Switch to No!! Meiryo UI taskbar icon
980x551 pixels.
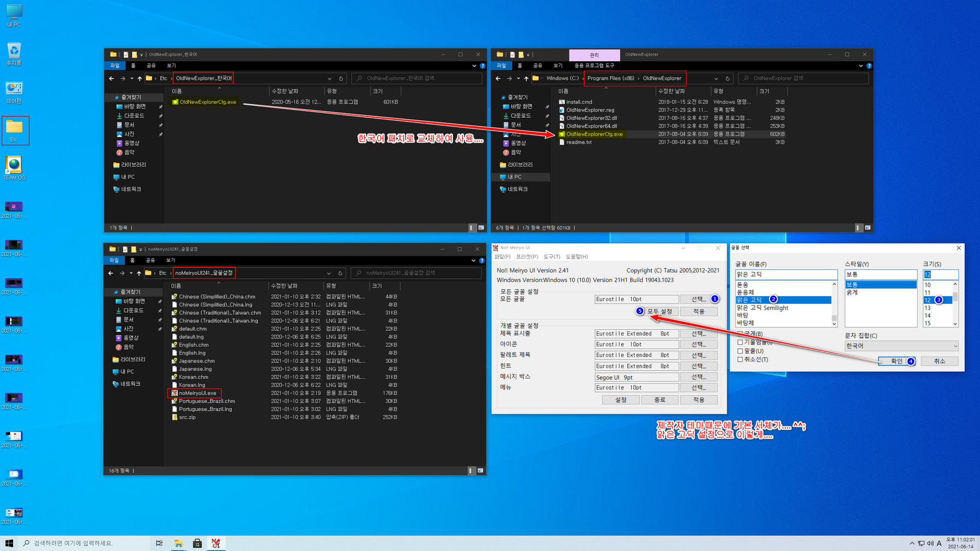pyautogui.click(x=216, y=543)
